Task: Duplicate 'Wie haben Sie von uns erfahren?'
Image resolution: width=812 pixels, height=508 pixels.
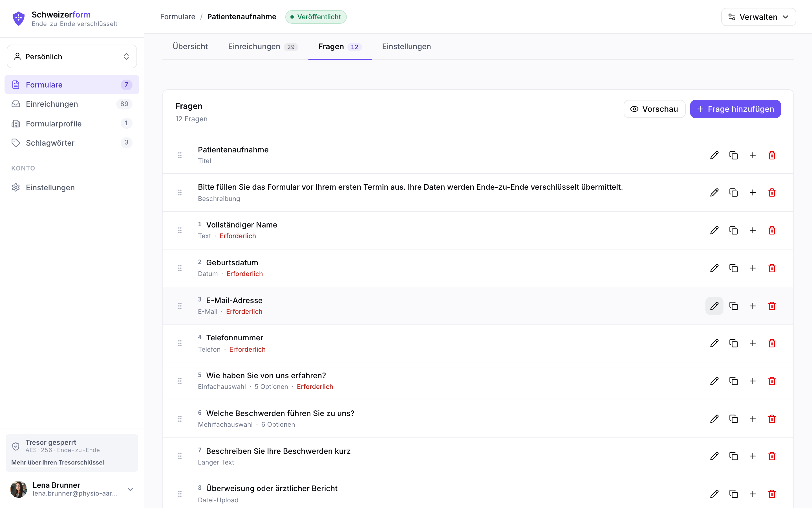Action: 734,381
